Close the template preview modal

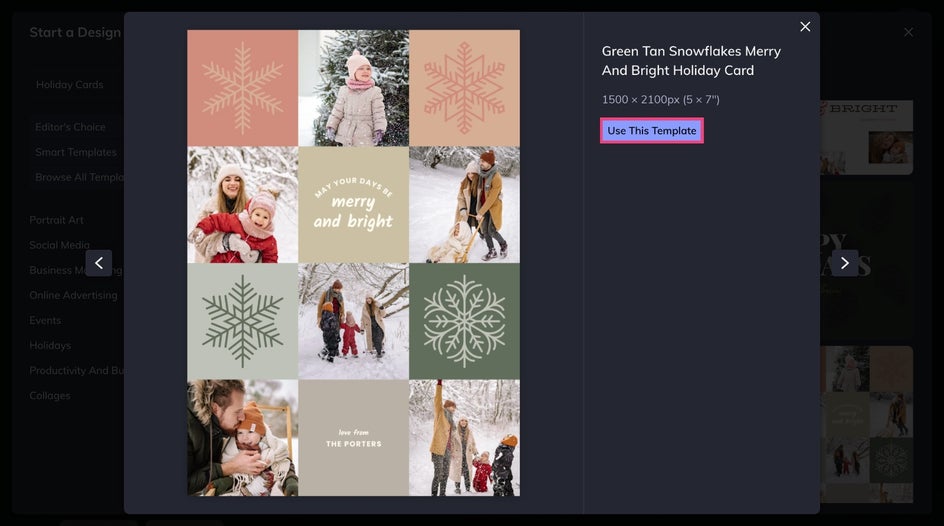click(805, 26)
